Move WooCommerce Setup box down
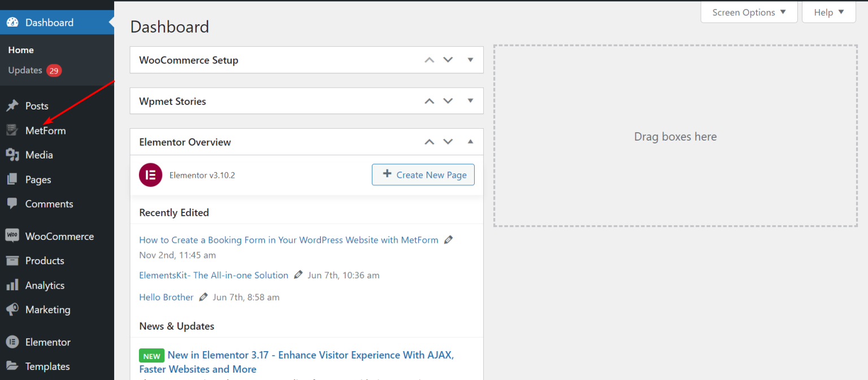This screenshot has height=380, width=868. tap(448, 60)
